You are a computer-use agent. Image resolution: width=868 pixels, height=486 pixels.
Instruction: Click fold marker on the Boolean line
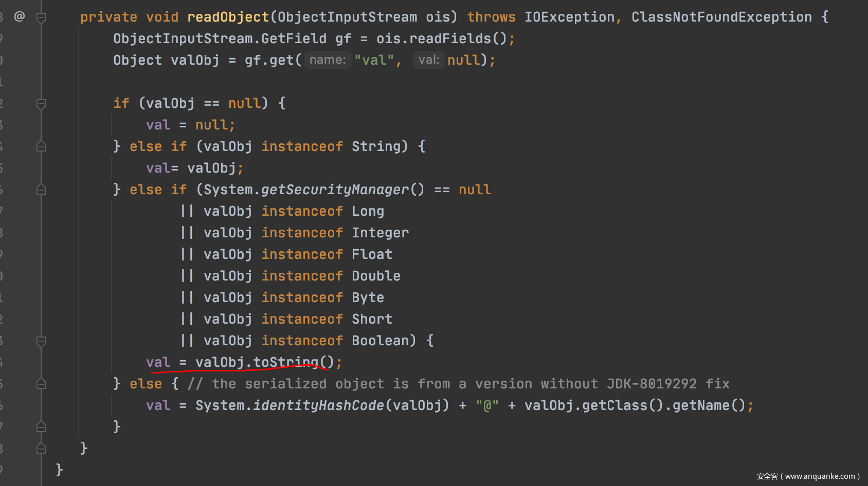(41, 341)
